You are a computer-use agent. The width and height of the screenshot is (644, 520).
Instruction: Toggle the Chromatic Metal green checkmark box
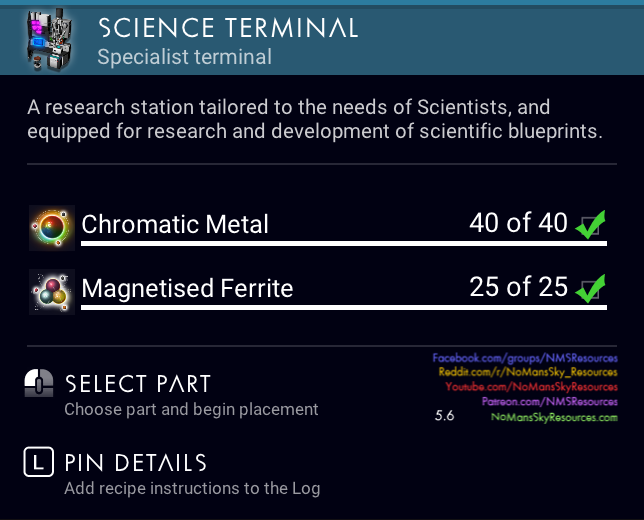[x=590, y=224]
